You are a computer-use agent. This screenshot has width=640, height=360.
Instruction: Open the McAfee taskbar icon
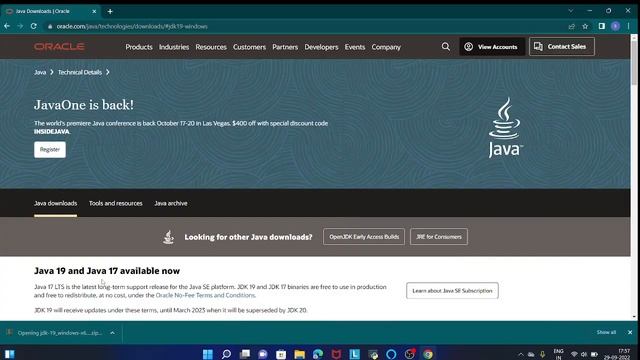click(x=336, y=354)
